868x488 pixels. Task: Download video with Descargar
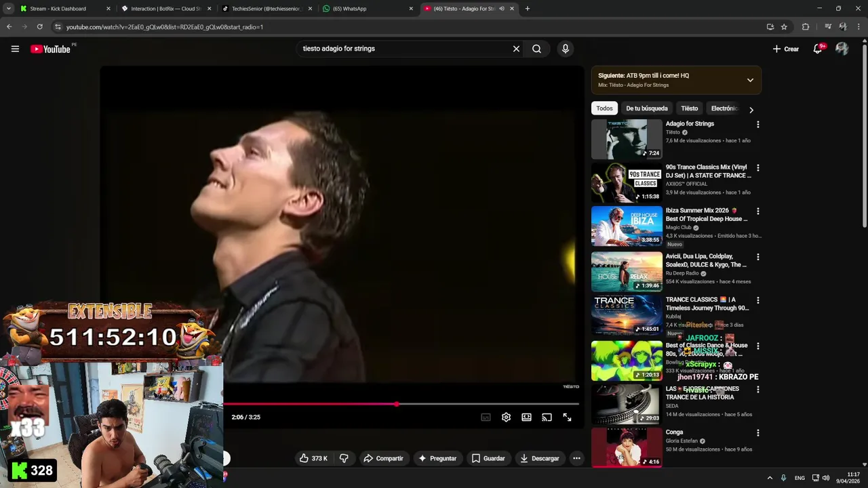coord(540,458)
